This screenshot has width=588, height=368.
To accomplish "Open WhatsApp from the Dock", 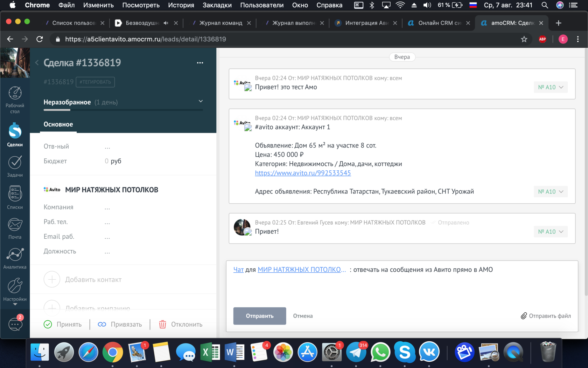I will point(380,352).
